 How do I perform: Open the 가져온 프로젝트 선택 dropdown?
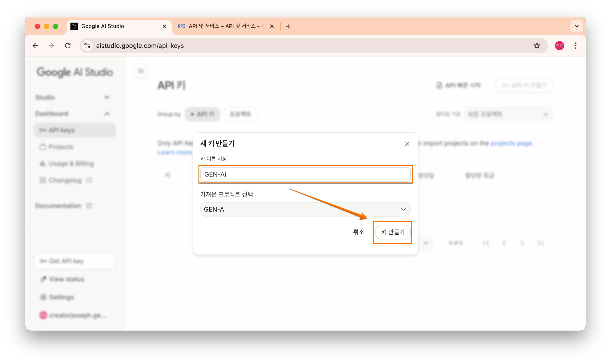[305, 209]
